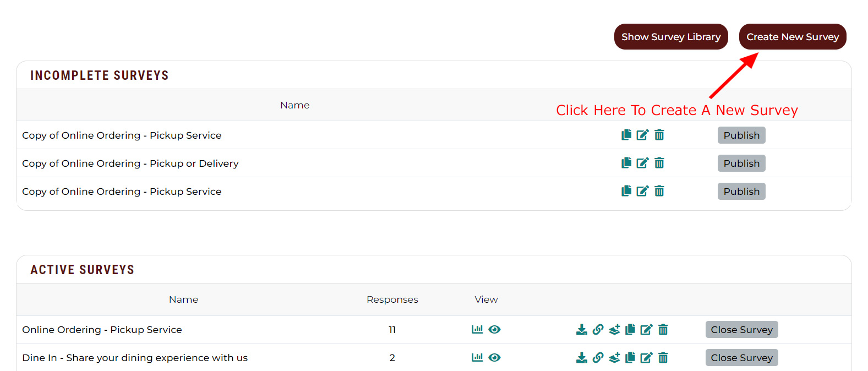Duplicate the active Online Ordering - Pickup Service survey
This screenshot has height=371, width=868.
630,329
